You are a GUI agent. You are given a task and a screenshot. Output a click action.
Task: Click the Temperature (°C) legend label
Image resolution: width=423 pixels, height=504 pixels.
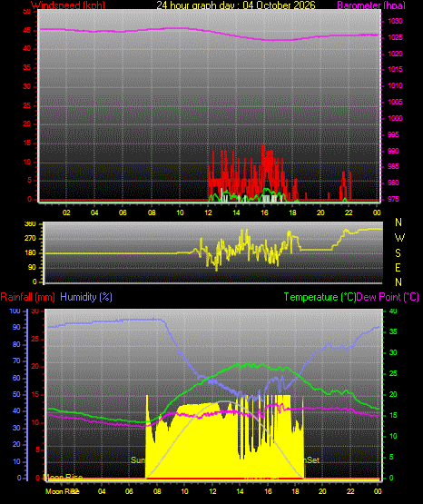pos(320,297)
